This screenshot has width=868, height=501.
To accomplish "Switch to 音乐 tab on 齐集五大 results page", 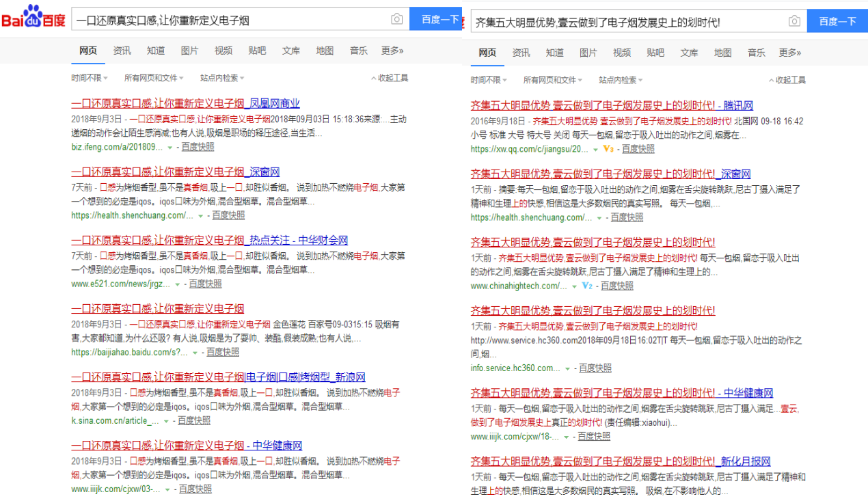I will point(757,53).
